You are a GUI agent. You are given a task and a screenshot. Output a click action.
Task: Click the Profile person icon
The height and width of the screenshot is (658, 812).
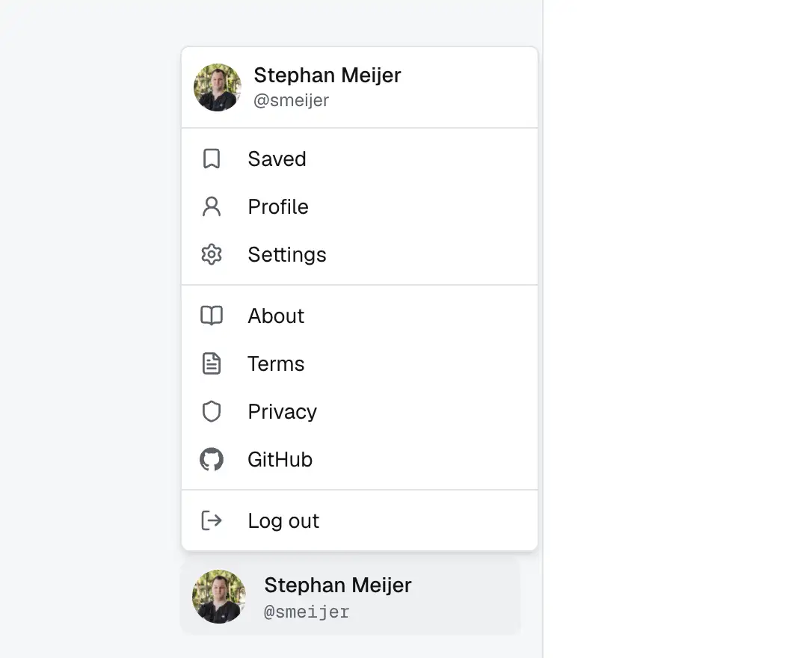212,206
